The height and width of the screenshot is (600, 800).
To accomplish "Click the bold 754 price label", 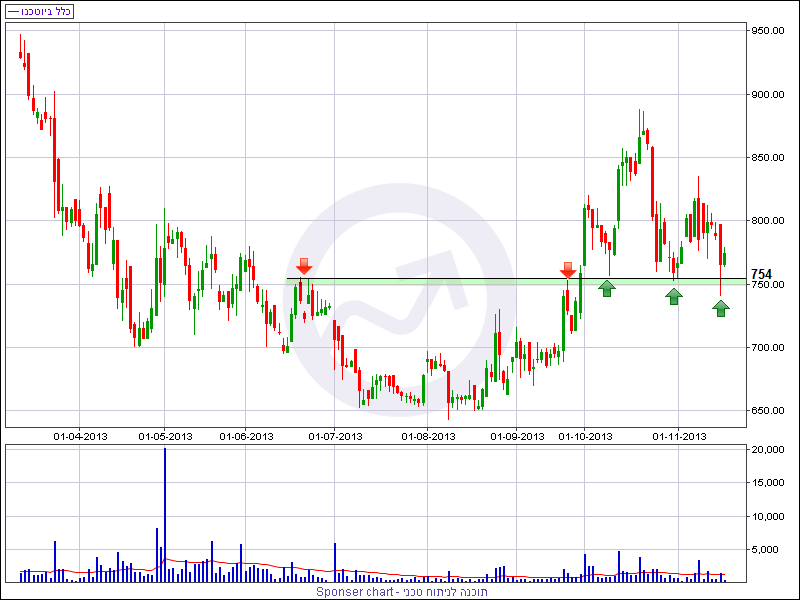I will (x=761, y=274).
